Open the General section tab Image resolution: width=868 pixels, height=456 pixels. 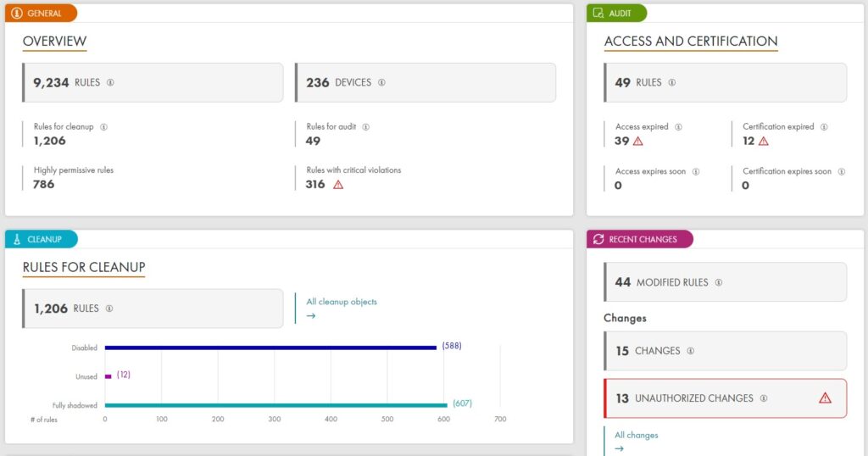[41, 14]
